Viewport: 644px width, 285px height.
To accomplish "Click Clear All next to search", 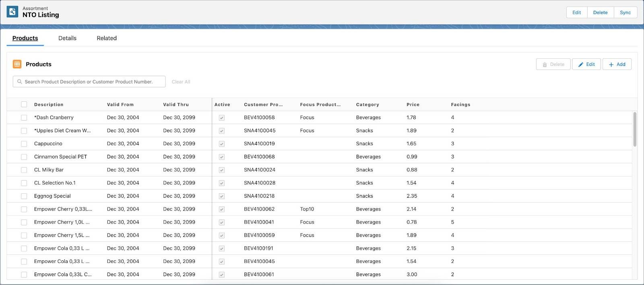I will coord(181,82).
